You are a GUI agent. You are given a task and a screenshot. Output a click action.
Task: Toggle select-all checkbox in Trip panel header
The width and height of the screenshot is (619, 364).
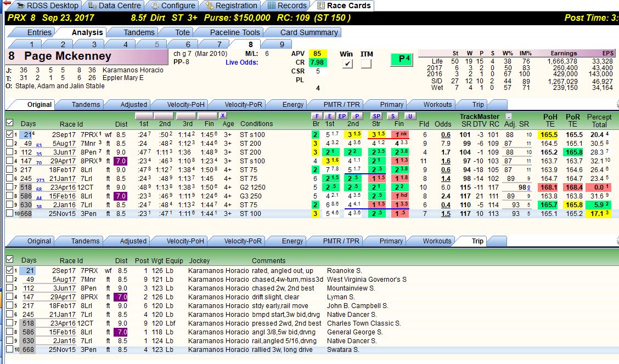10,259
